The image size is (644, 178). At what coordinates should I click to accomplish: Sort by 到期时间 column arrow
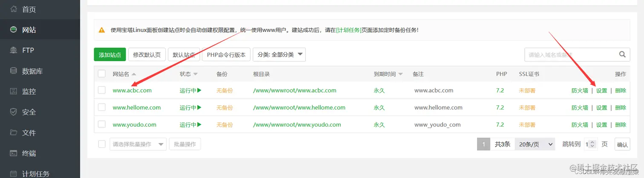400,74
